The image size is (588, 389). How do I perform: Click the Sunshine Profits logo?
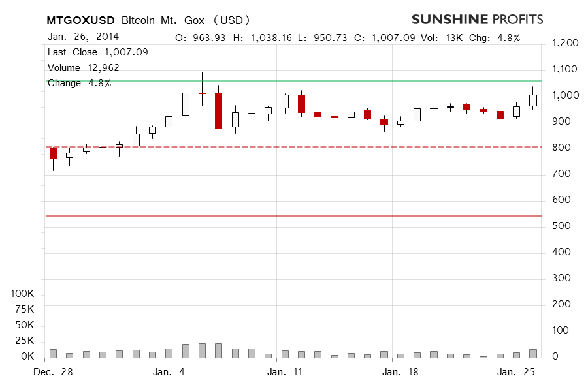(478, 20)
